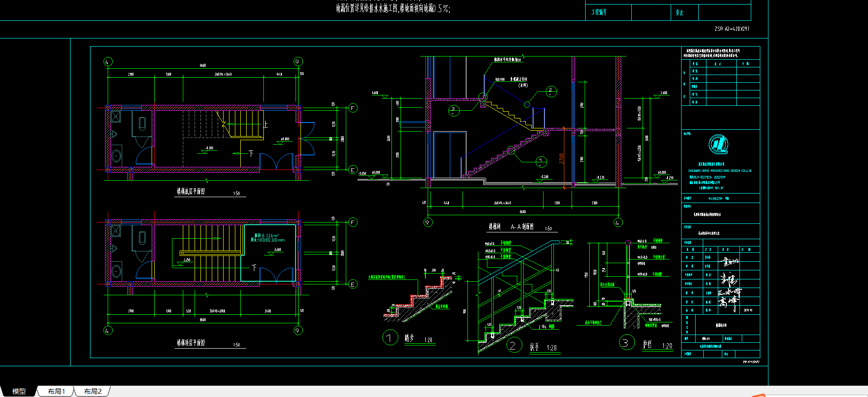Click detail number 1 circle beside 踏步
Image resolution: width=868 pixels, height=397 pixels.
[390, 337]
